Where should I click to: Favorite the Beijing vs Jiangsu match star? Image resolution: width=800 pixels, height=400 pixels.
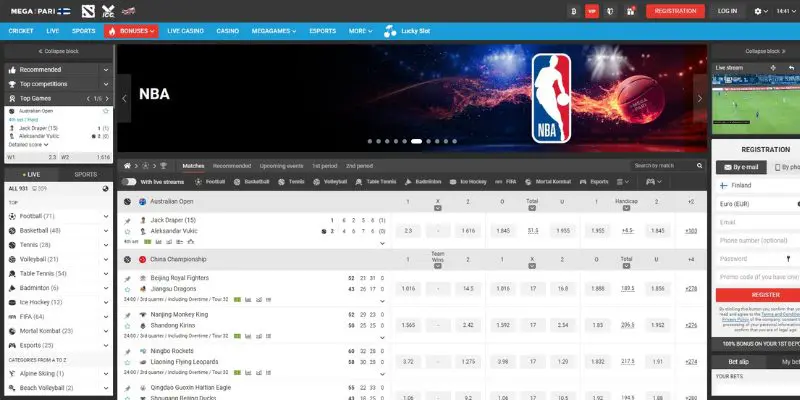[128, 289]
